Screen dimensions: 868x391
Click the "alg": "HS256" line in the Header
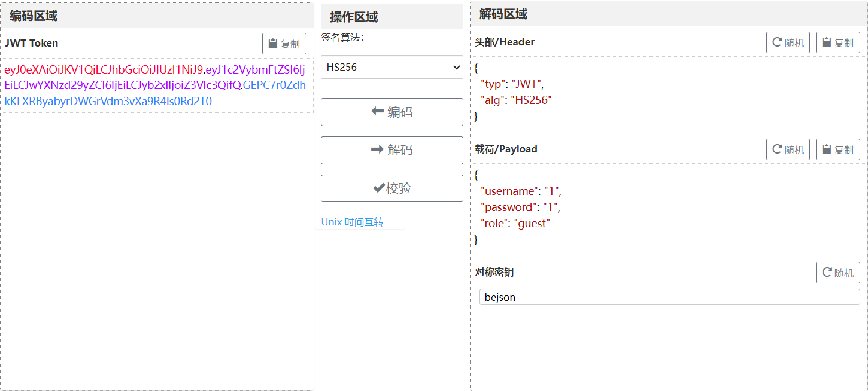coord(515,100)
